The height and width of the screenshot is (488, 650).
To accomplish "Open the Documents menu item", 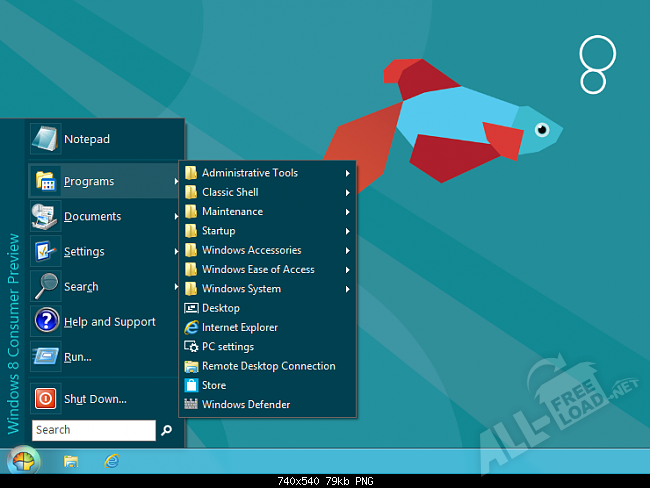I will point(92,217).
